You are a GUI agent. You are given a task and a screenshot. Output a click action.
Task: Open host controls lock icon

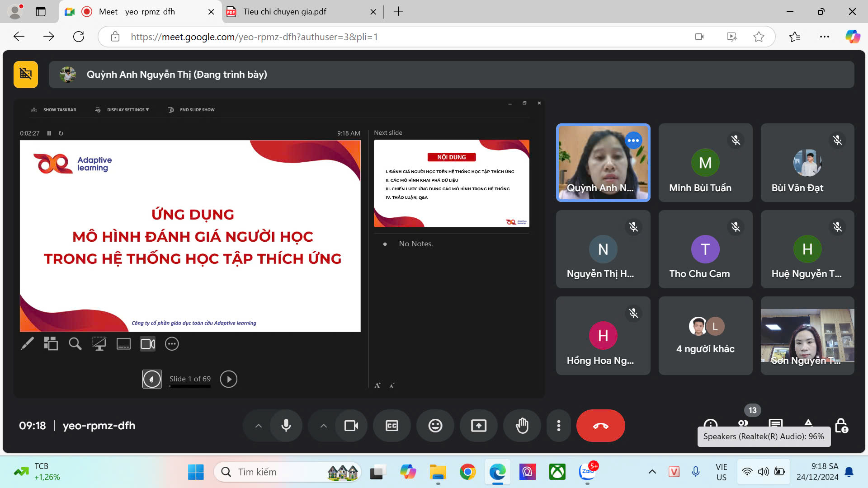tap(841, 426)
